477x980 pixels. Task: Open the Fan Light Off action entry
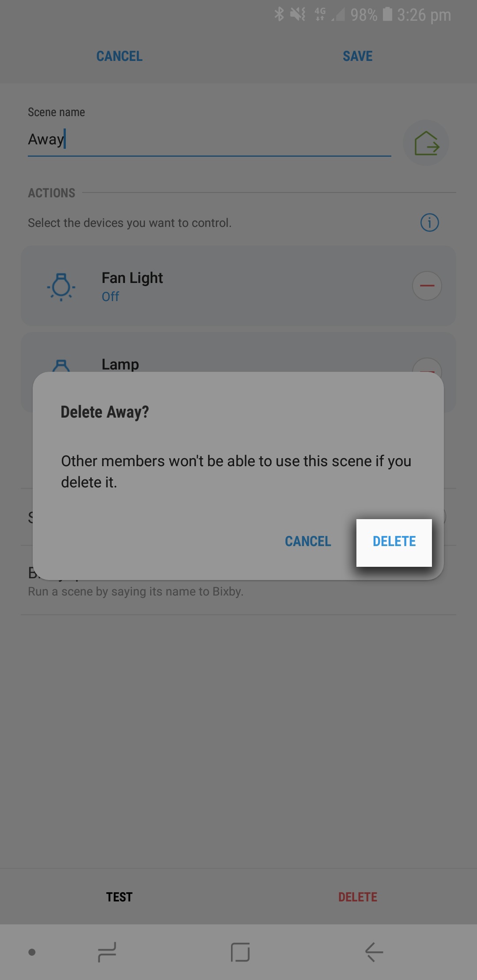click(x=238, y=286)
